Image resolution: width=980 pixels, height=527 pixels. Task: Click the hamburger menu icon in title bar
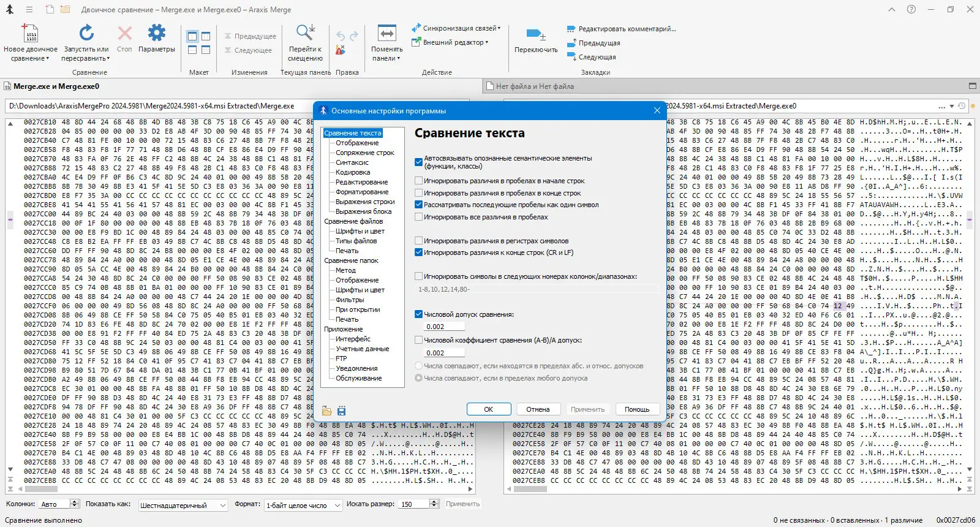point(29,10)
